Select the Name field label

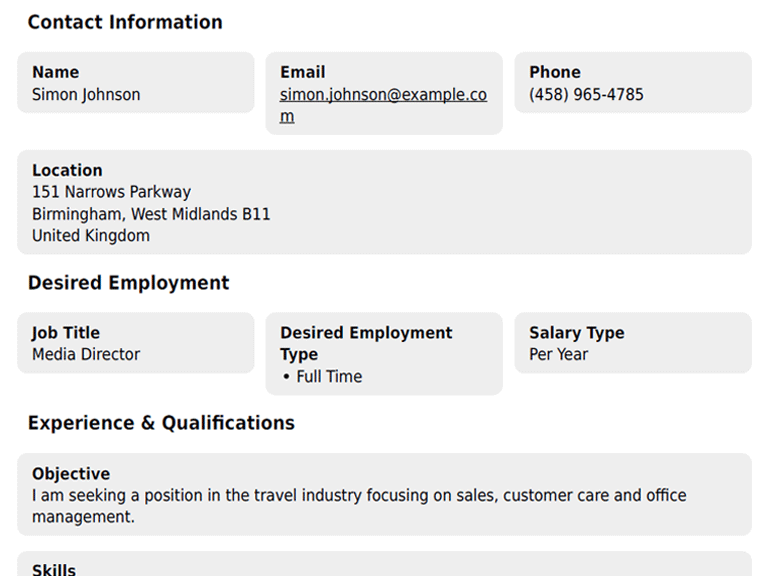(x=55, y=72)
